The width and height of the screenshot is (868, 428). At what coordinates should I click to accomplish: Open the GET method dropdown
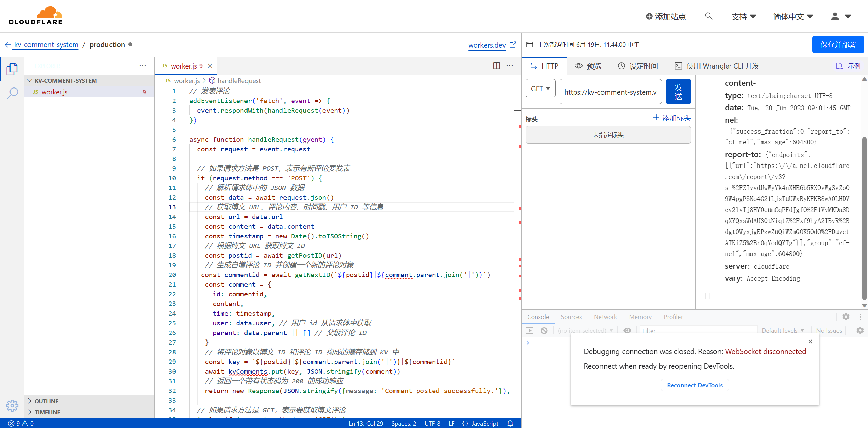pos(540,89)
